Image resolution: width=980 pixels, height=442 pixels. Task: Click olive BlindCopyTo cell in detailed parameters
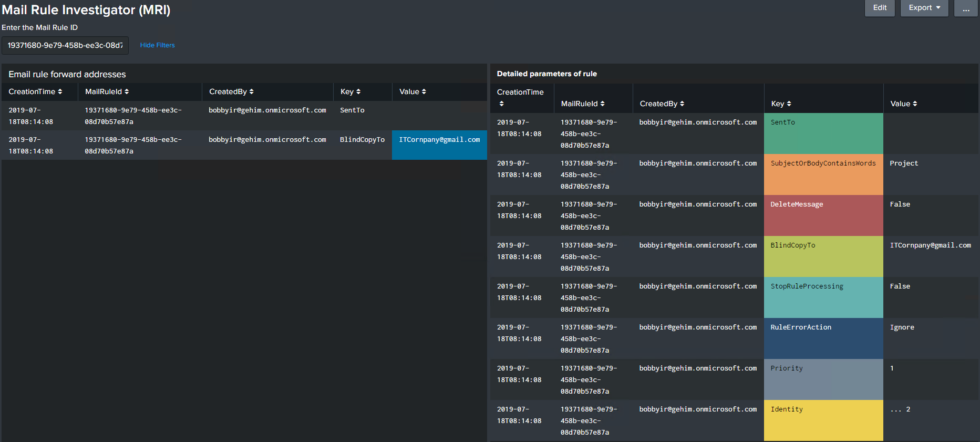[x=823, y=256]
